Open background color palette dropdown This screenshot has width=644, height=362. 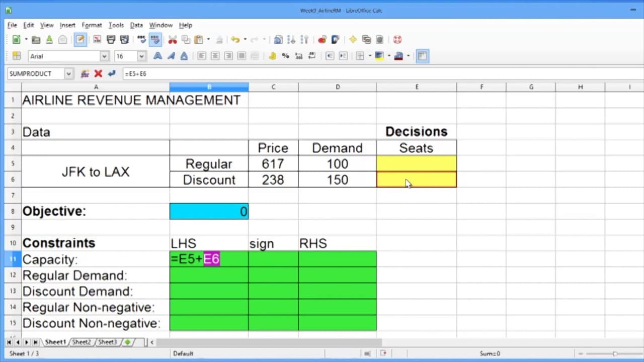pyautogui.click(x=388, y=56)
